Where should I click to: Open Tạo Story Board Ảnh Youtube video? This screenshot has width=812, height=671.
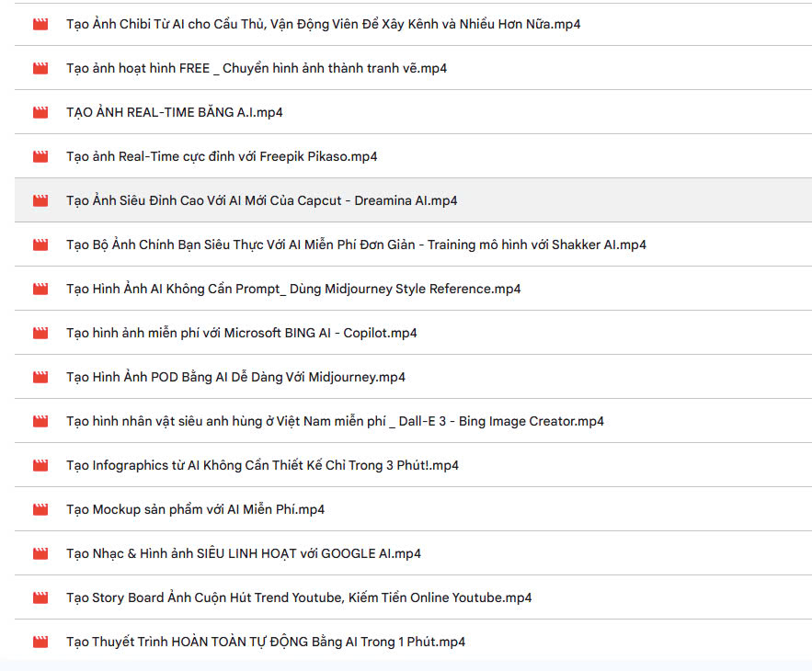point(413,597)
